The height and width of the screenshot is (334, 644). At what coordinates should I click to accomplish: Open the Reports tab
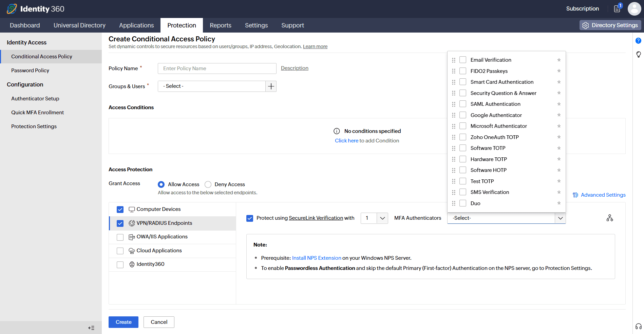221,25
